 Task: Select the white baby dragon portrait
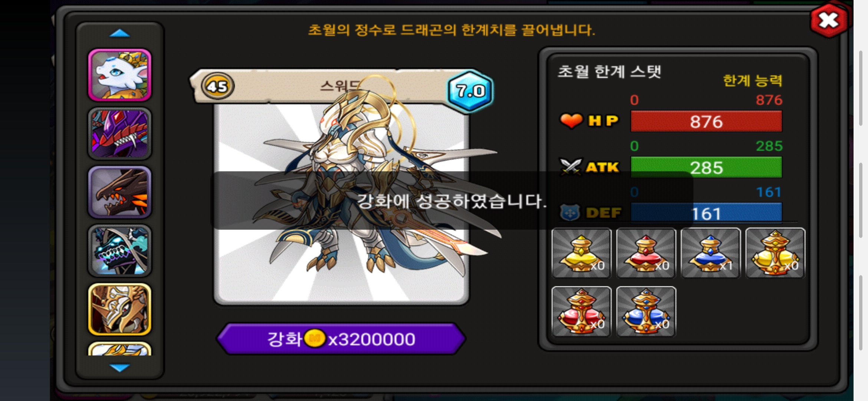click(119, 75)
